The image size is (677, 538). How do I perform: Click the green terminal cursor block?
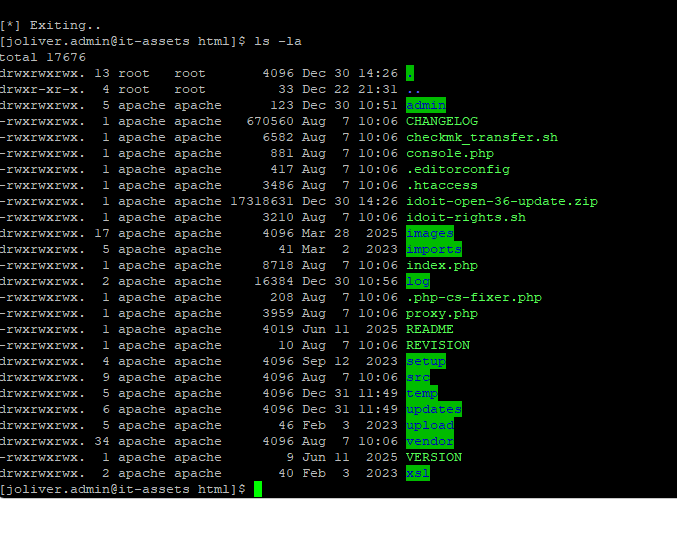point(257,489)
